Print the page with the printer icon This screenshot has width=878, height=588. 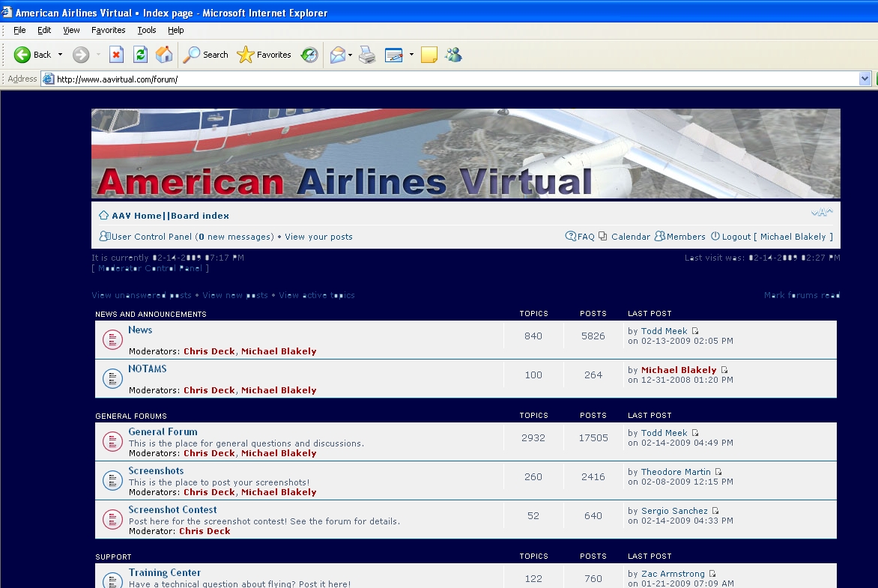[x=367, y=55]
